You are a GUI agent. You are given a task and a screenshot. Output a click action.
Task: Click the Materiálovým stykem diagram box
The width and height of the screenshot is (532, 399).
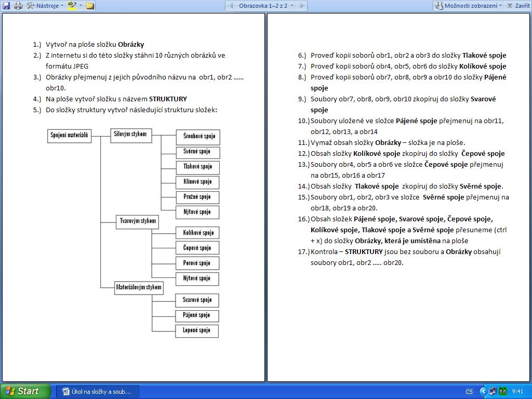pyautogui.click(x=139, y=288)
